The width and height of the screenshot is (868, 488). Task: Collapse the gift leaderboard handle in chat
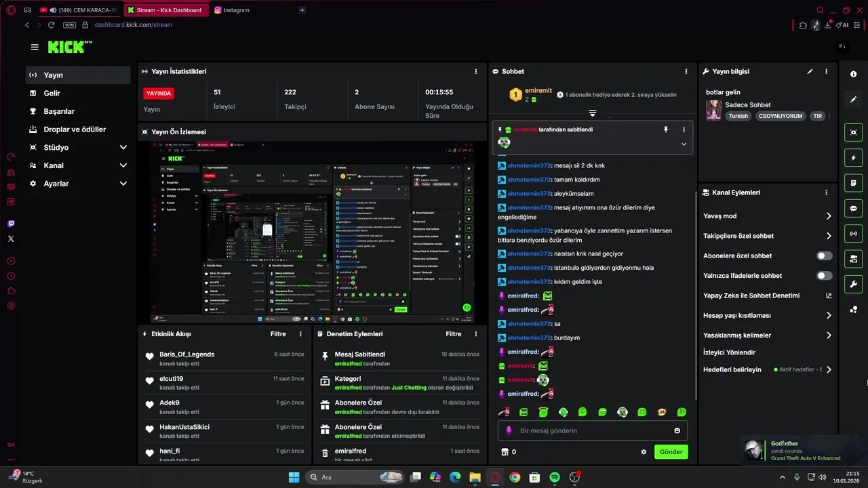click(x=593, y=113)
